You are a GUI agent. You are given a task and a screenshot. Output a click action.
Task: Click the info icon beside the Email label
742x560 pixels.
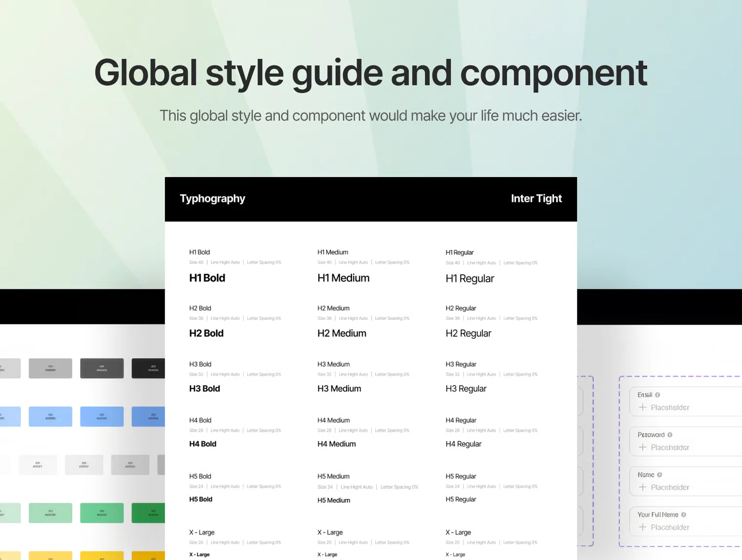click(x=658, y=395)
